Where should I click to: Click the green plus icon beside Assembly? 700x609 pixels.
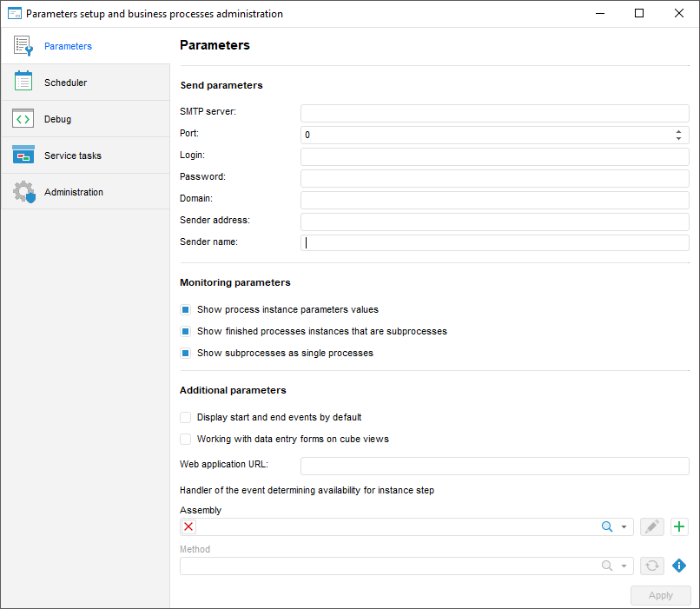click(679, 527)
